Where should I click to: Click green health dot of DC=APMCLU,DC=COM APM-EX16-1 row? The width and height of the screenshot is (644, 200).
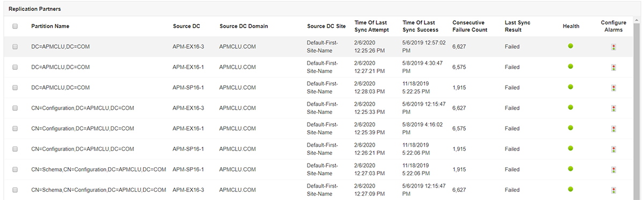point(570,66)
